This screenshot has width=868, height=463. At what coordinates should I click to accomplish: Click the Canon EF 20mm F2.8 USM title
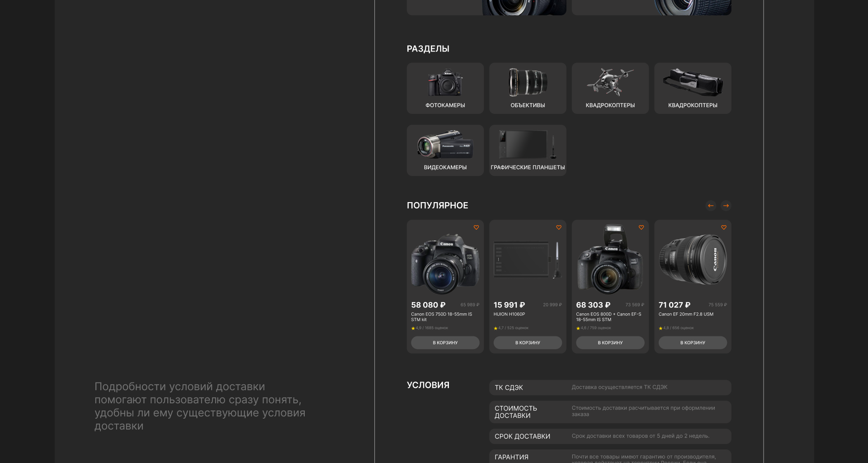point(686,314)
